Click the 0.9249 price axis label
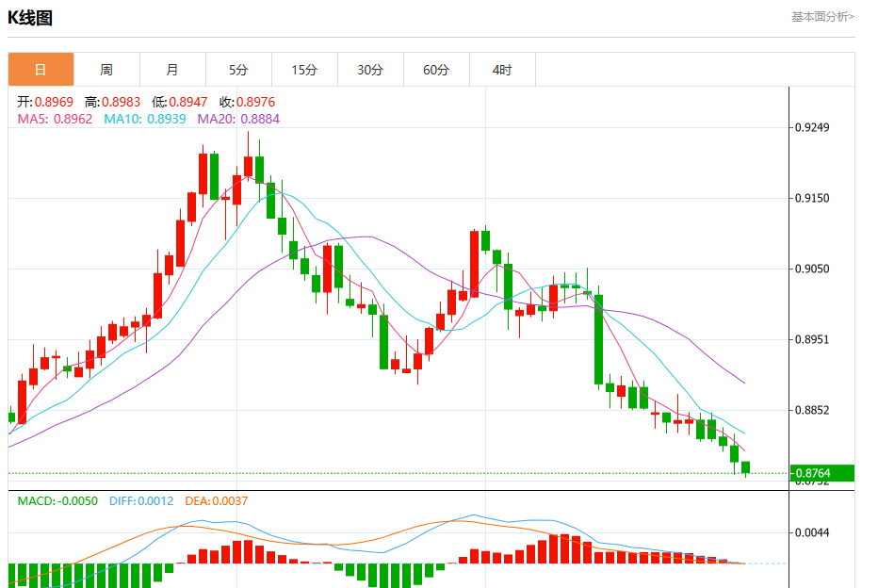 coord(812,127)
